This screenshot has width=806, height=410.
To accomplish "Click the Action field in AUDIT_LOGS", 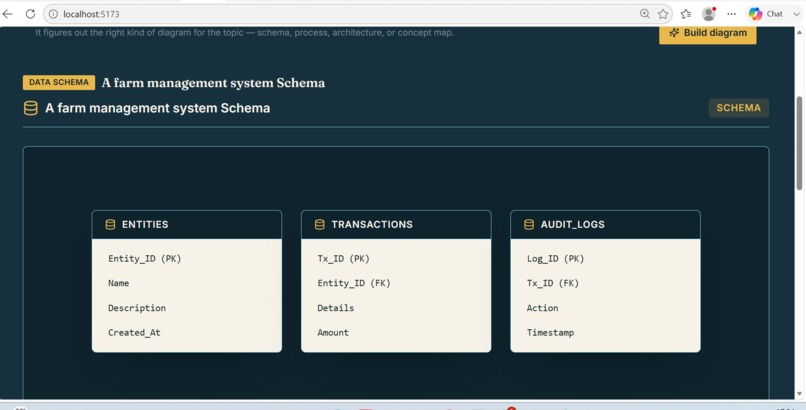I will [542, 308].
